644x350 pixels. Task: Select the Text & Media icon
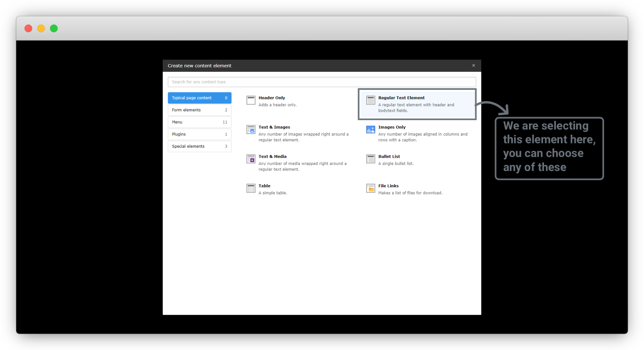(251, 159)
